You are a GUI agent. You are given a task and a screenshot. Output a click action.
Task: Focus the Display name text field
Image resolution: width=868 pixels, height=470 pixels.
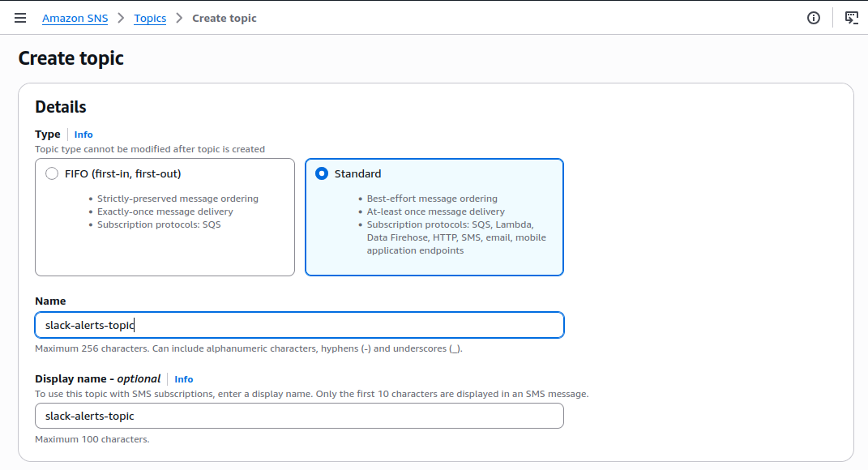(300, 416)
